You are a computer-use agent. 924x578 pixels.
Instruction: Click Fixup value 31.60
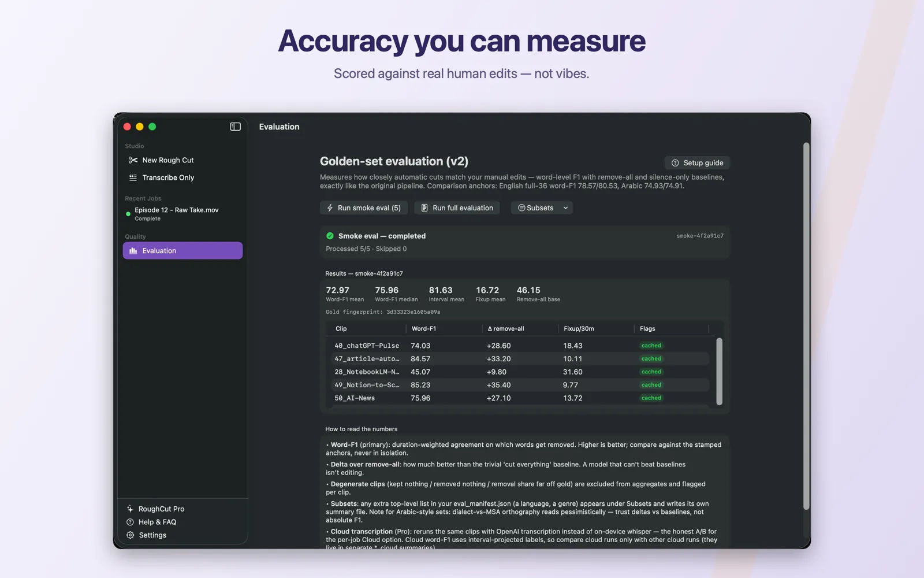point(573,372)
